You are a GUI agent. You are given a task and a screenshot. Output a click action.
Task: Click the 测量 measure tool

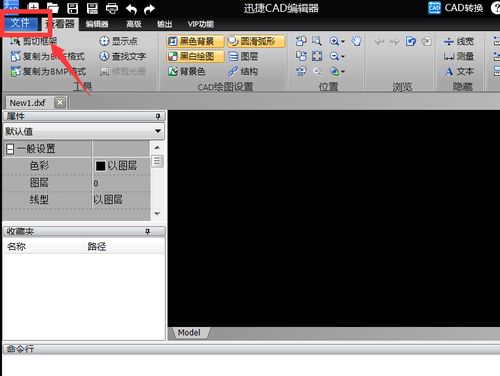pos(459,56)
